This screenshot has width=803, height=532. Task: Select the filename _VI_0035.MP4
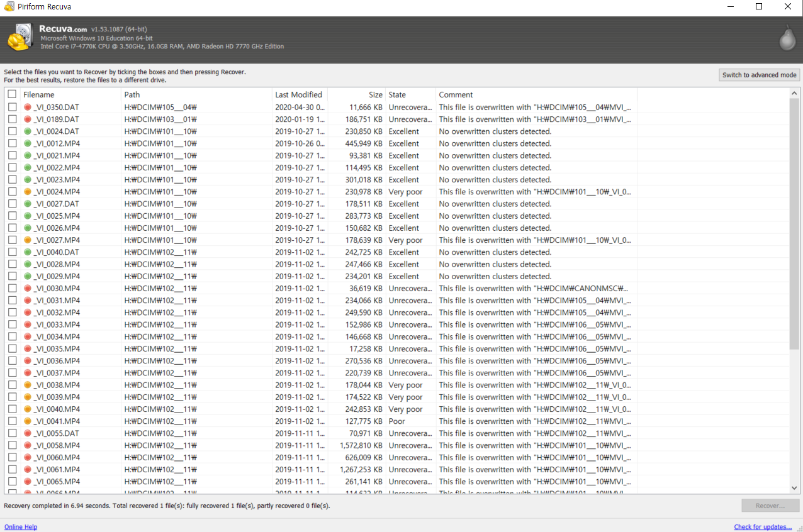tap(57, 349)
